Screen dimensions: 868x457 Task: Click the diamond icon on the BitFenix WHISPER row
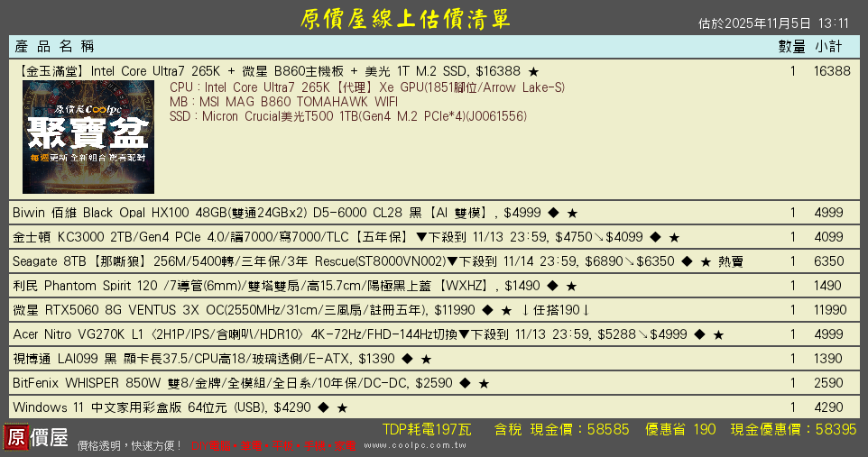tap(465, 384)
